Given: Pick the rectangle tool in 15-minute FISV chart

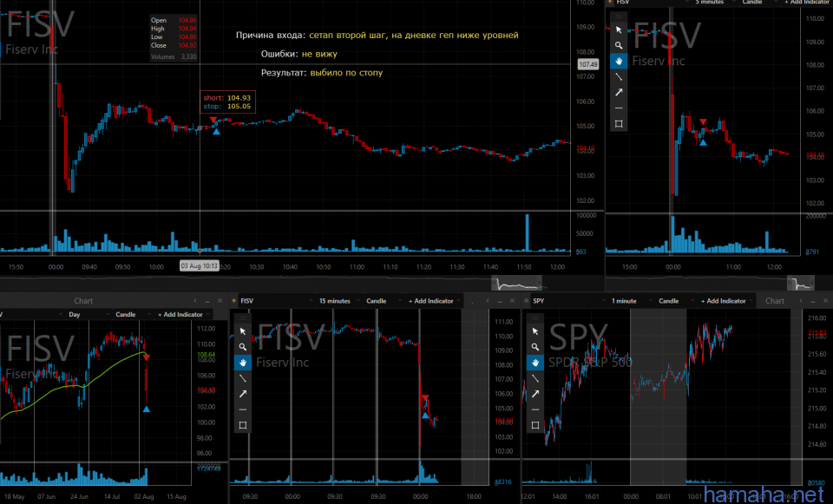Looking at the screenshot, I should 243,425.
